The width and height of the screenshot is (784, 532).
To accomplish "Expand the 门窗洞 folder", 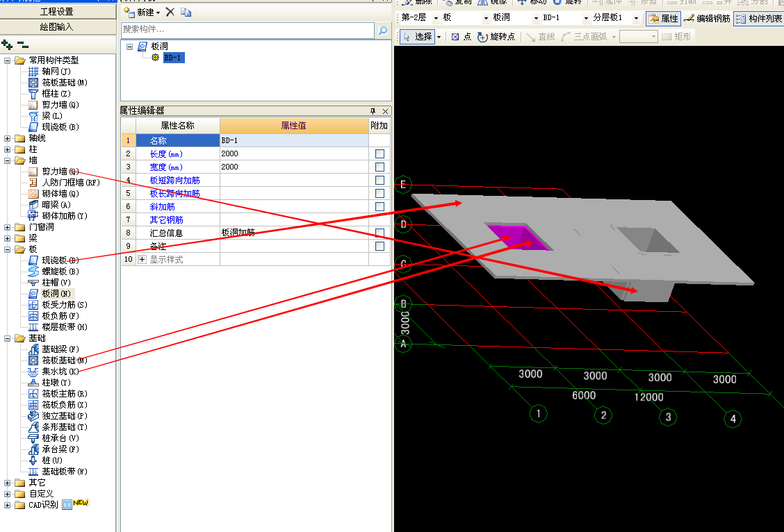I will tap(7, 227).
